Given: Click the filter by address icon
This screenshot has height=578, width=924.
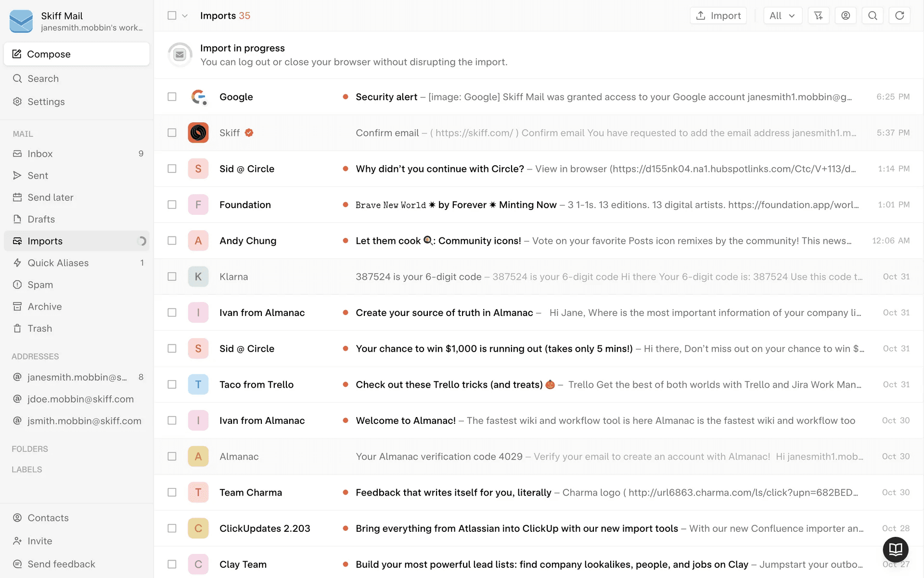Looking at the screenshot, I should pos(845,15).
